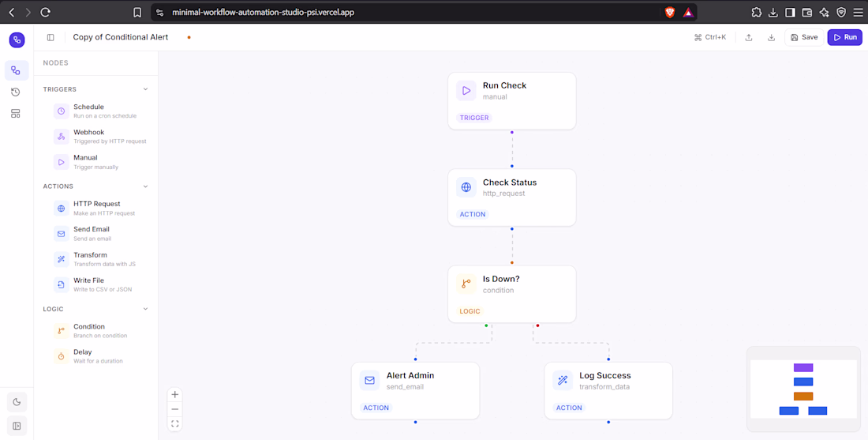Click the Write File icon
The height and width of the screenshot is (440, 868).
[62, 285]
